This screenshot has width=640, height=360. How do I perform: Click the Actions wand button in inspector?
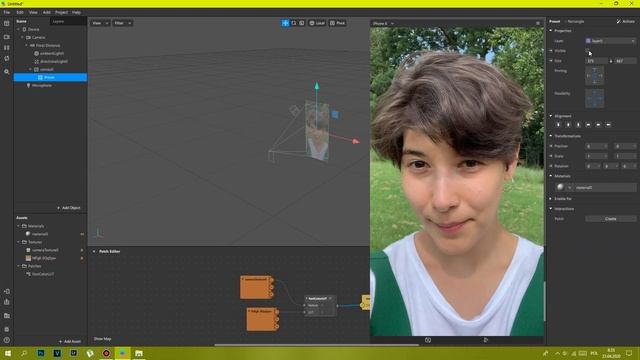tap(626, 21)
